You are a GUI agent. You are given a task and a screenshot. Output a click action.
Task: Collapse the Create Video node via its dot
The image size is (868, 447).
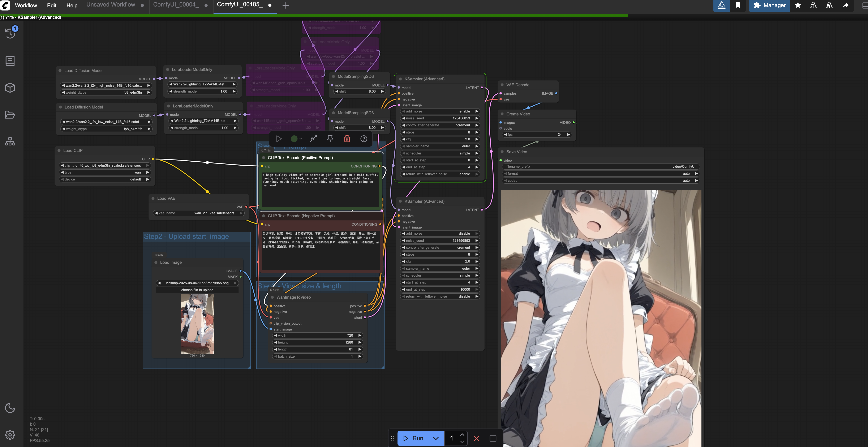click(502, 114)
